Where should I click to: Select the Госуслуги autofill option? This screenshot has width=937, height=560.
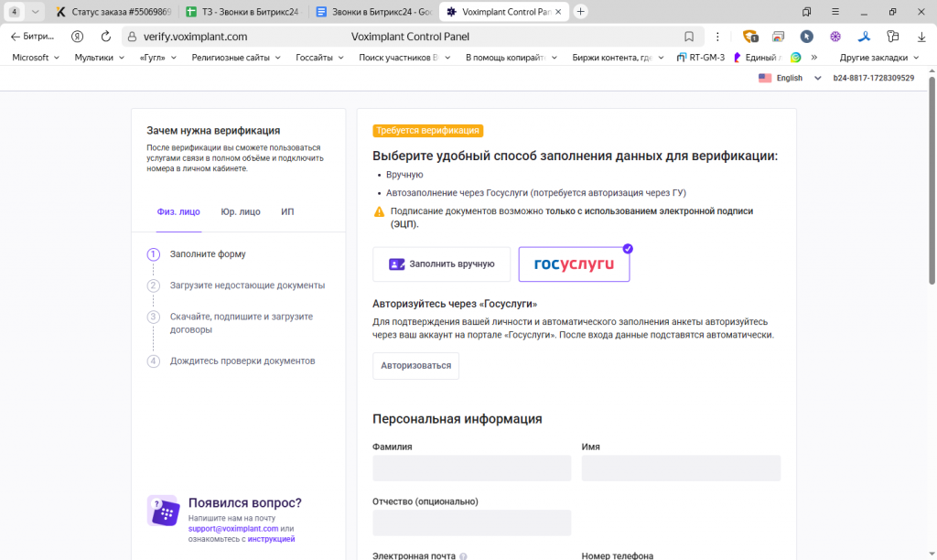574,264
